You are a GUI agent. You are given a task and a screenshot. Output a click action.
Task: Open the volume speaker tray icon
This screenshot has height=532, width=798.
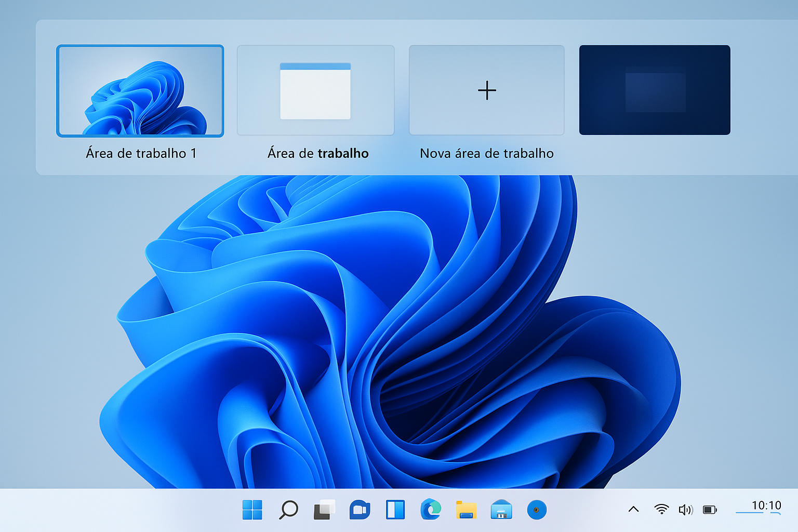pyautogui.click(x=686, y=510)
